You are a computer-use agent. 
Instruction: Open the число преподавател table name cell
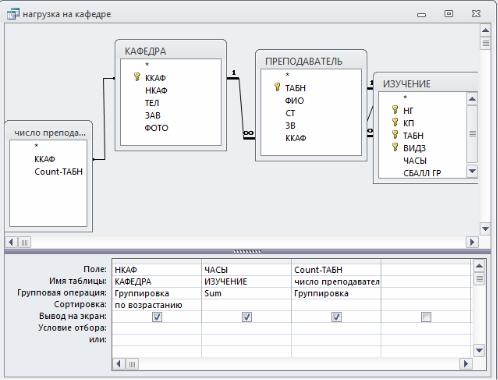coord(336,282)
